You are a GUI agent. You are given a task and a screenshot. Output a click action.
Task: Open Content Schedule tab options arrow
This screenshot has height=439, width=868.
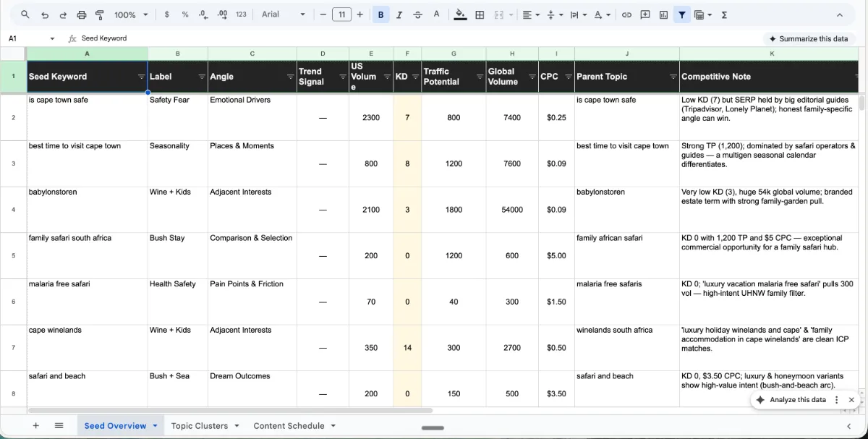pyautogui.click(x=333, y=426)
